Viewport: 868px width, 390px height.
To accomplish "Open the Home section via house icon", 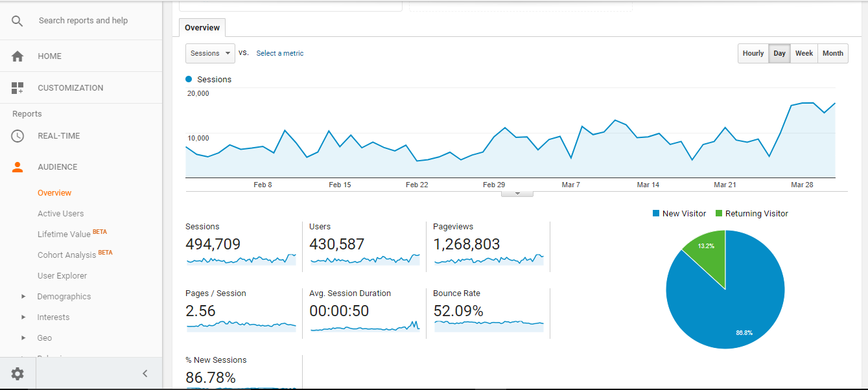I will pyautogui.click(x=17, y=56).
